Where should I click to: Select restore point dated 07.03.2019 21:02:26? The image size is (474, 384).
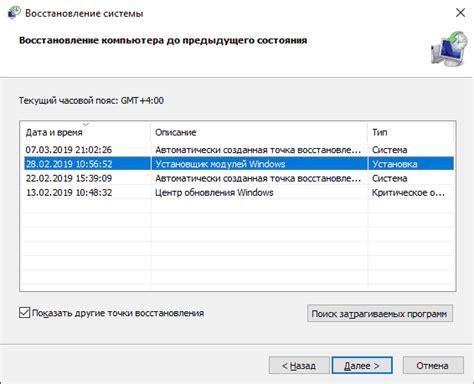[x=239, y=150]
